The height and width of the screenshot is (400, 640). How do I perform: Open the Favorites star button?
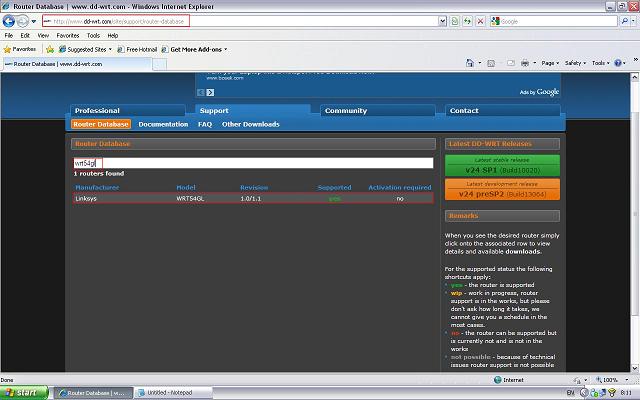click(x=20, y=49)
